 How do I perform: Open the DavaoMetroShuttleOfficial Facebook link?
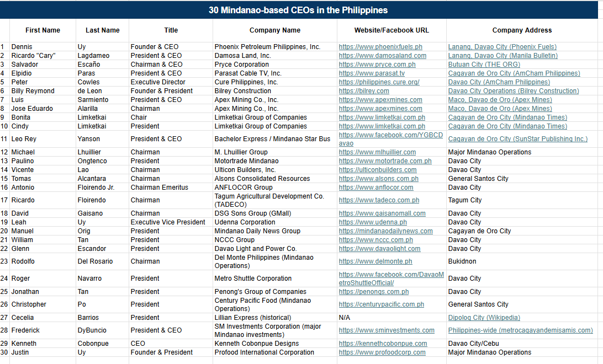(x=391, y=279)
